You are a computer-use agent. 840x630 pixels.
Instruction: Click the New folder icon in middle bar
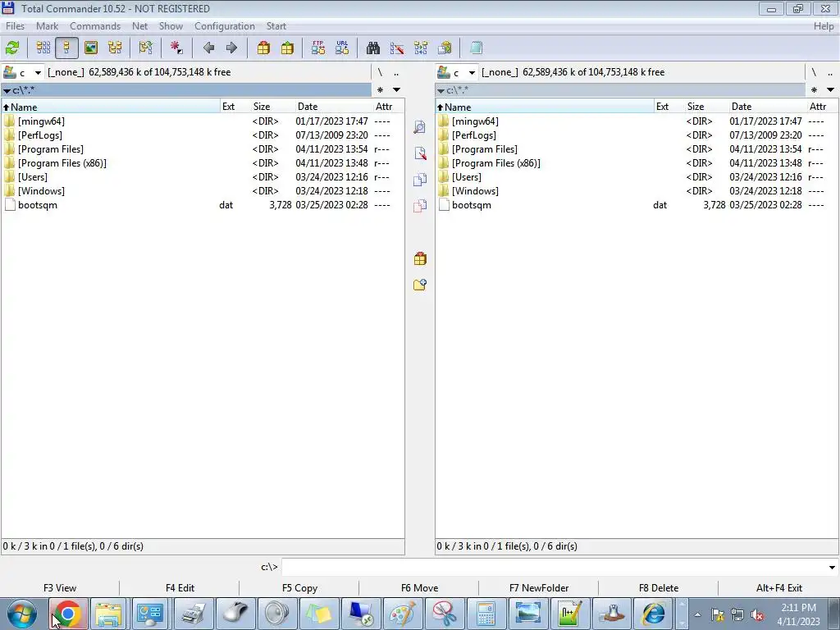420,285
